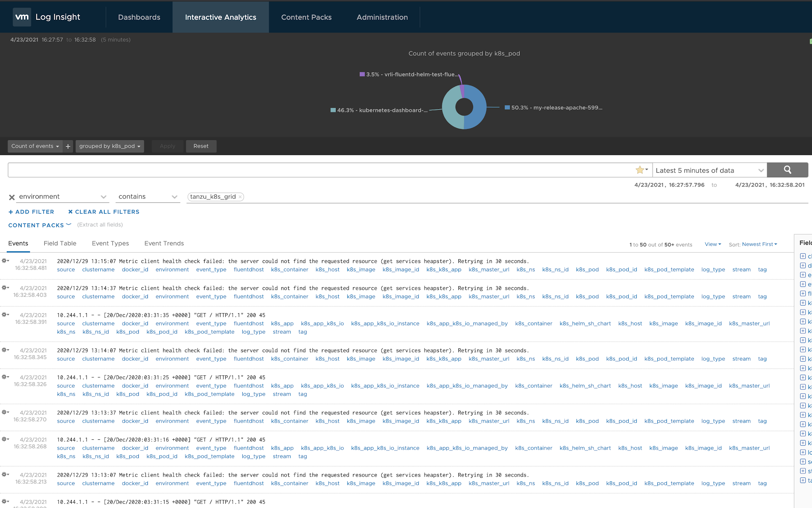
Task: Switch to the Event Trends tab
Action: pos(164,244)
